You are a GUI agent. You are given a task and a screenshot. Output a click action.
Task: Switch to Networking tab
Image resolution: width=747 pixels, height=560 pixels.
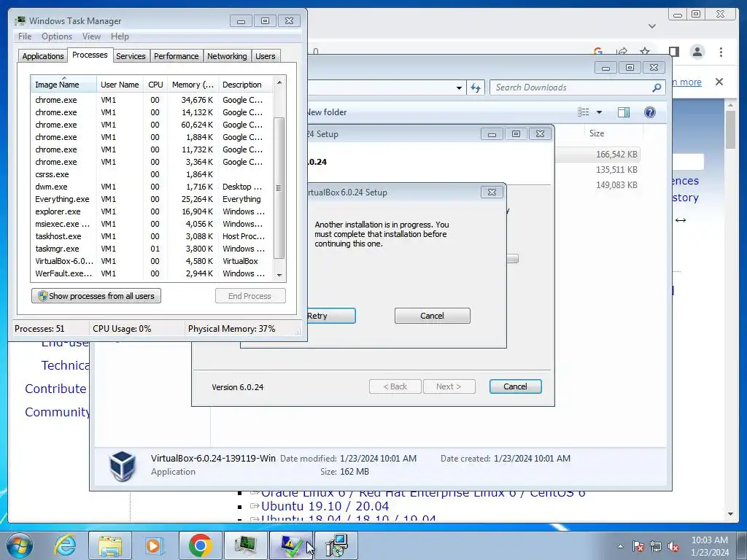[x=227, y=55]
